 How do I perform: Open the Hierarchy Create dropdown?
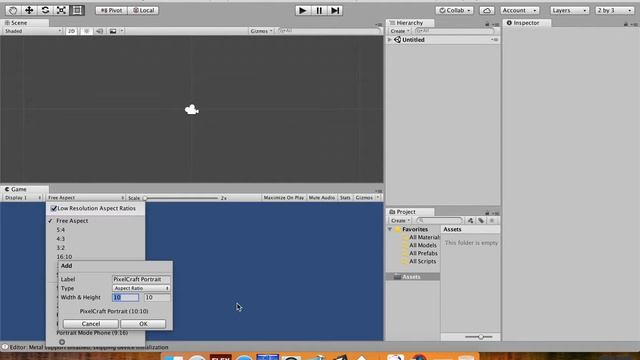click(400, 31)
